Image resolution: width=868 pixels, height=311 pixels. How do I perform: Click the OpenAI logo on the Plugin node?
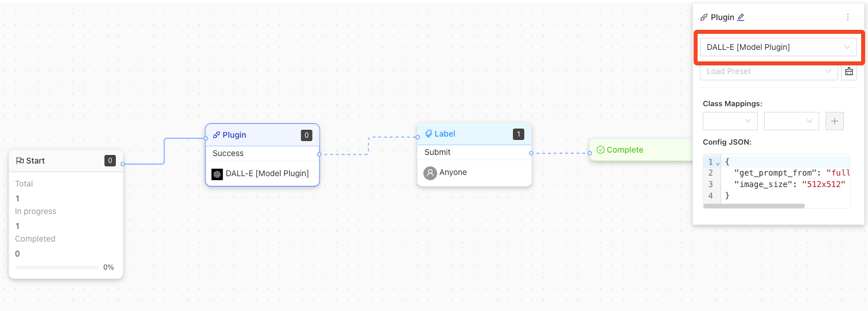coord(217,174)
